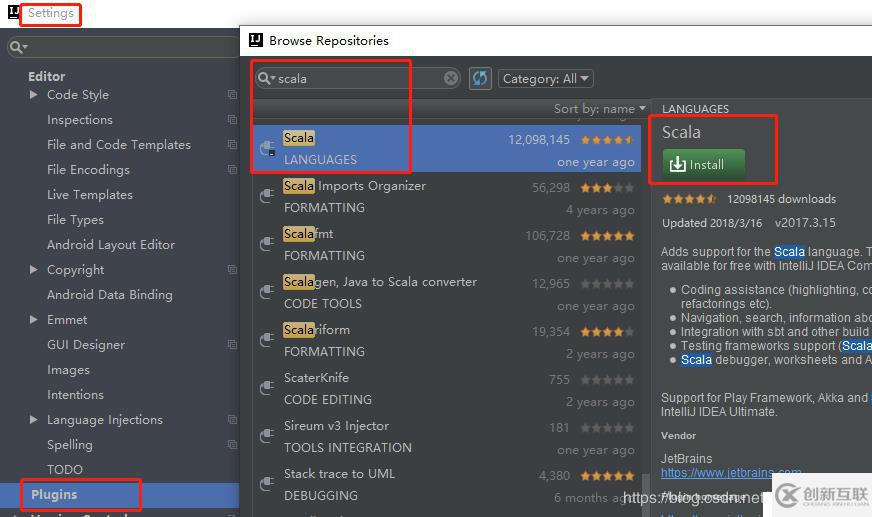The width and height of the screenshot is (872, 517).
Task: Open the JetBrains vendor website link
Action: pos(731,473)
